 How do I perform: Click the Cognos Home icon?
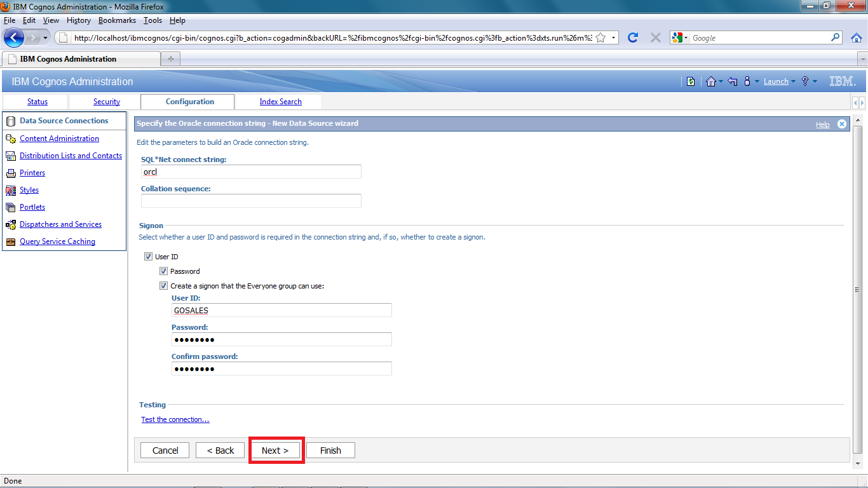[711, 81]
